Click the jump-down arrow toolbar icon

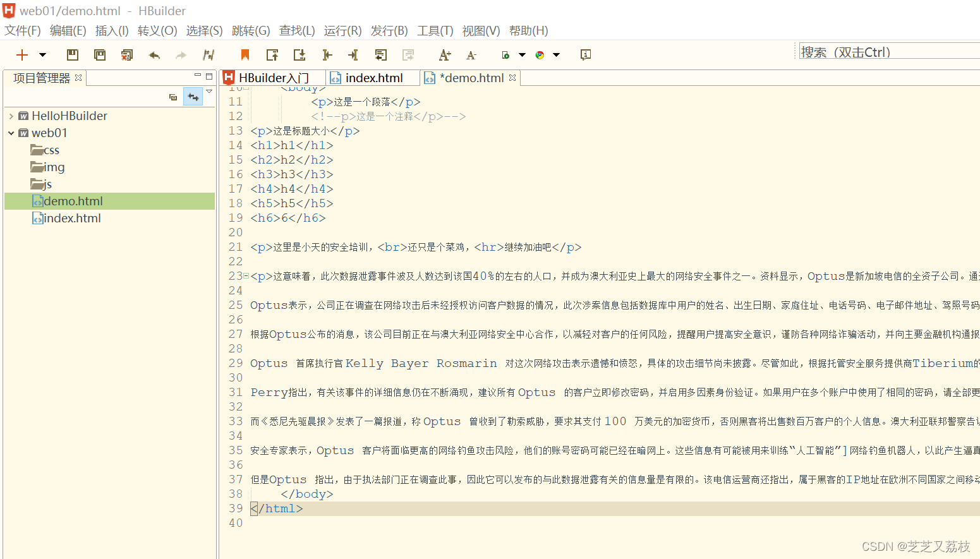[x=299, y=55]
